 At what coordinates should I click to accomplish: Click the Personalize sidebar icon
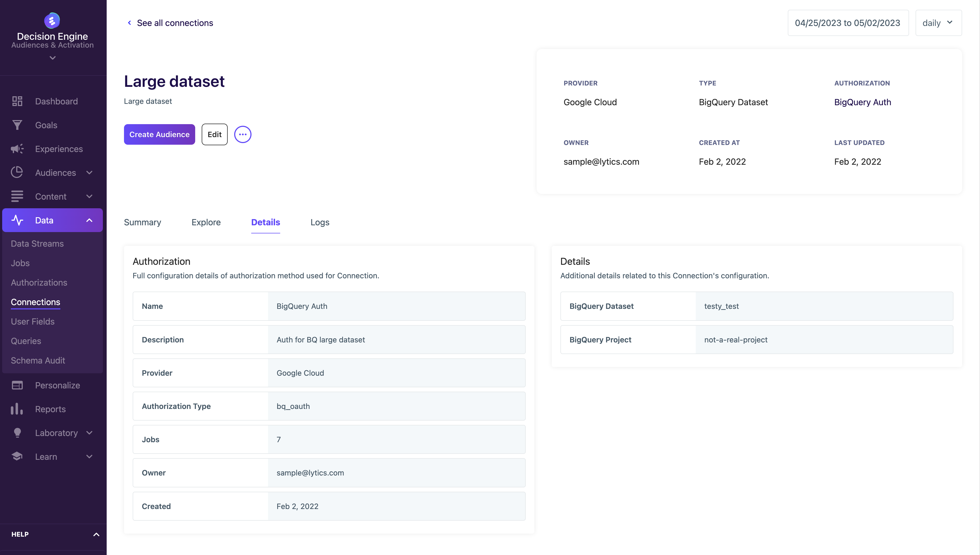tap(17, 385)
